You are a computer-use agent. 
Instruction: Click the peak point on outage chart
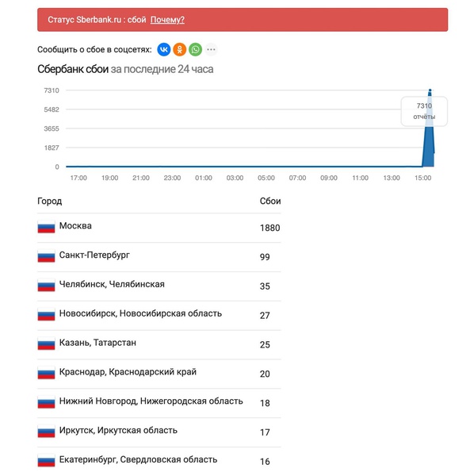pyautogui.click(x=430, y=90)
